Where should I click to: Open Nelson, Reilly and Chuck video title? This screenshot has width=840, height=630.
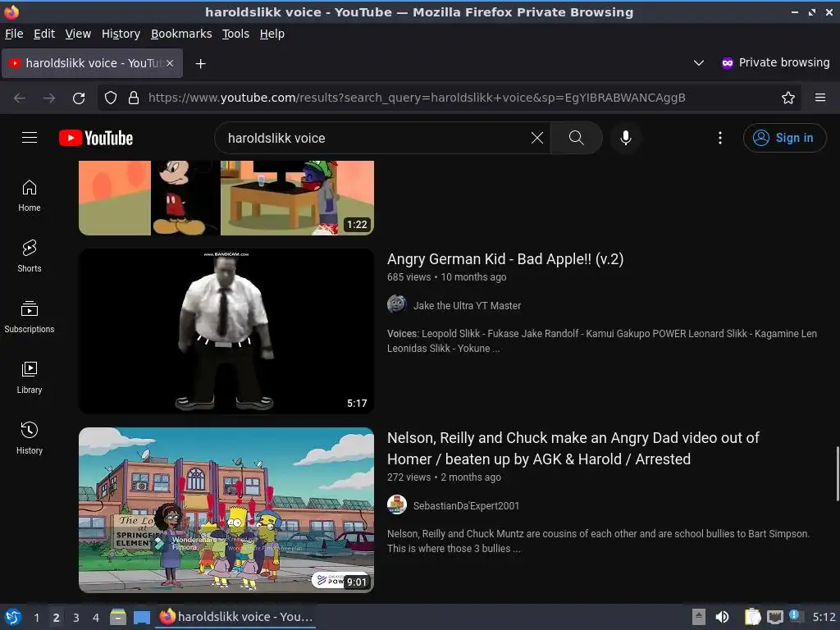573,449
